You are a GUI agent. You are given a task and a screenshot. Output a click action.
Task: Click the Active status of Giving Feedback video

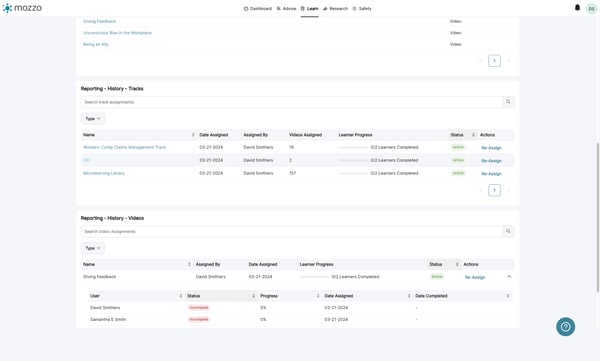pos(437,276)
